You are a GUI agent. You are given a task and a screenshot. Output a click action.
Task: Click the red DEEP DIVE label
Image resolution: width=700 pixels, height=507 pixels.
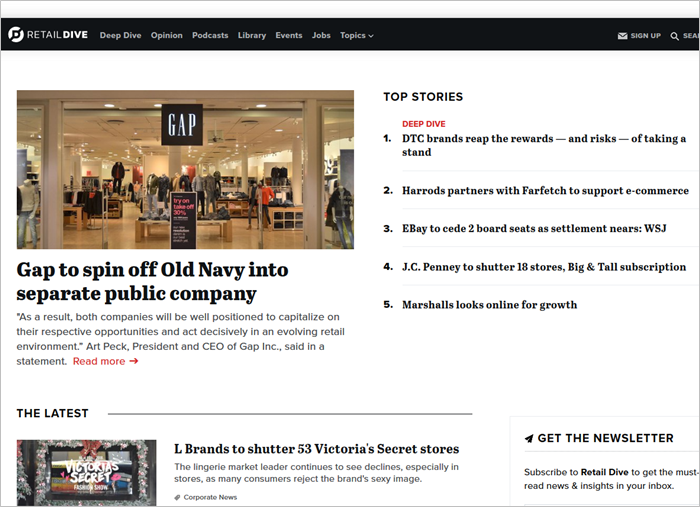(x=424, y=124)
